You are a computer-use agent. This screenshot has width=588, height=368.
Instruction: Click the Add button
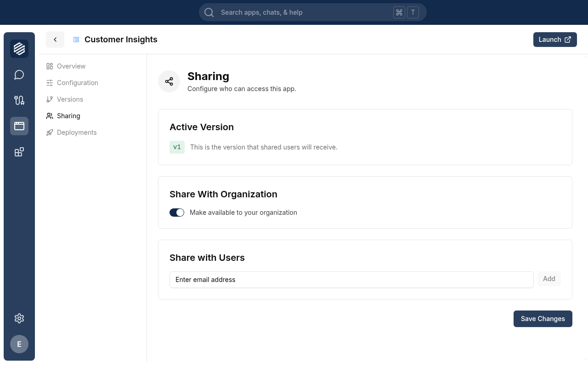click(549, 279)
